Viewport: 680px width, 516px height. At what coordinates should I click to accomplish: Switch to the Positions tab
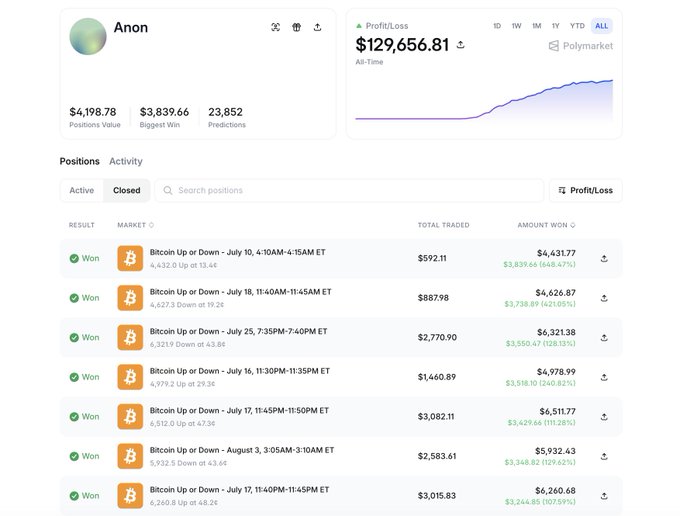pyautogui.click(x=79, y=161)
